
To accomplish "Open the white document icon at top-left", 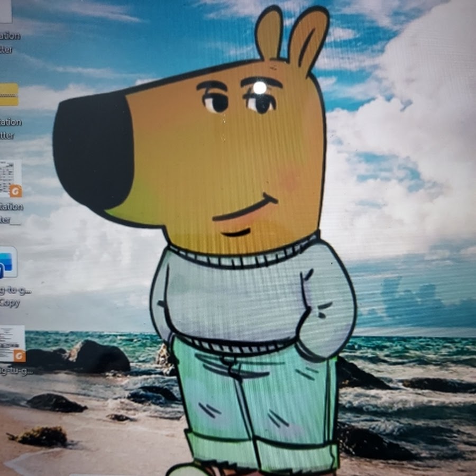I will (5, 12).
